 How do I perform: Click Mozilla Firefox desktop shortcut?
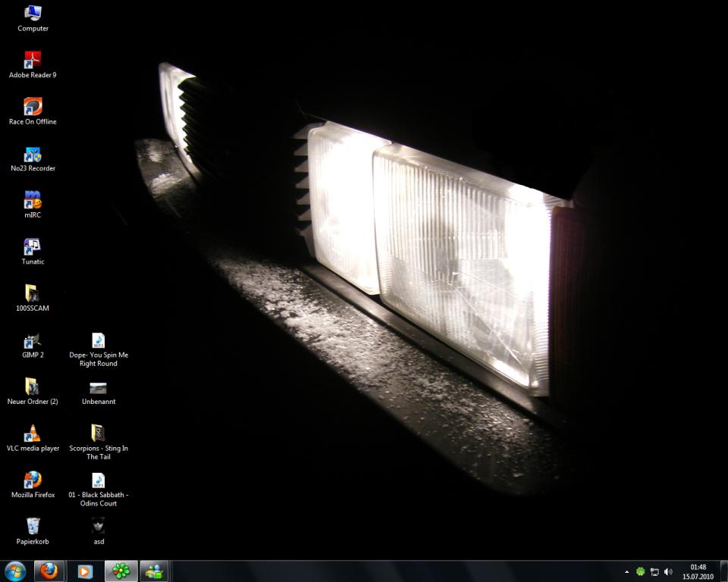tap(33, 480)
